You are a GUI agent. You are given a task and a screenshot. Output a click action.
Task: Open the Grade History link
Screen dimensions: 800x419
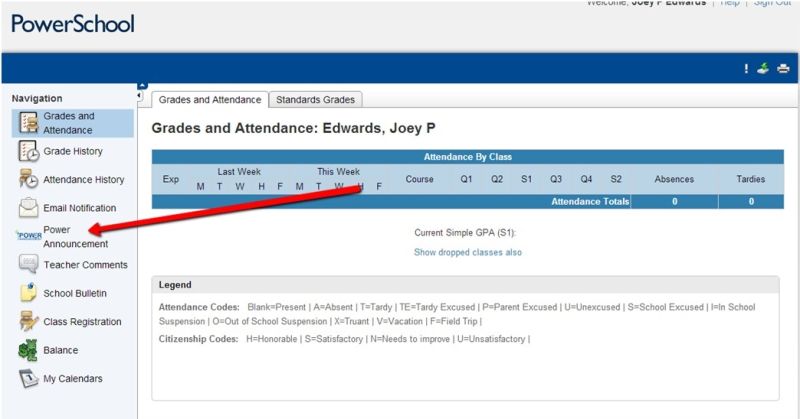[73, 151]
